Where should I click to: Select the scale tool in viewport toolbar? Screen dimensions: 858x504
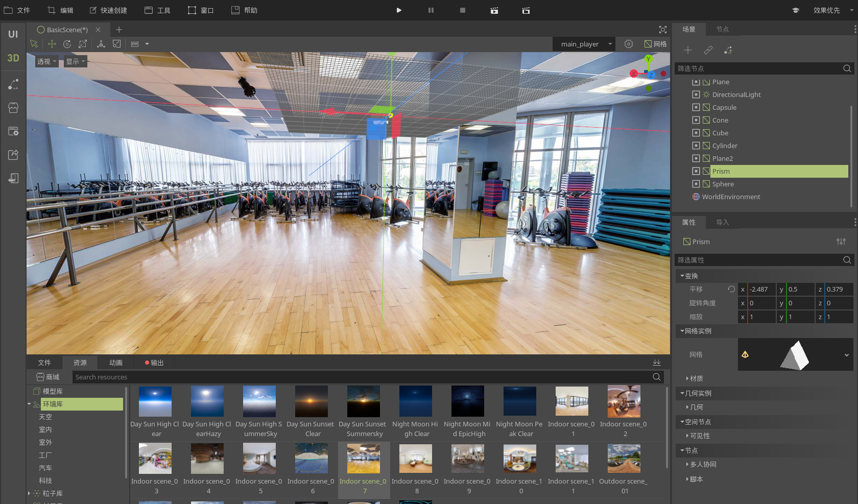(x=83, y=44)
